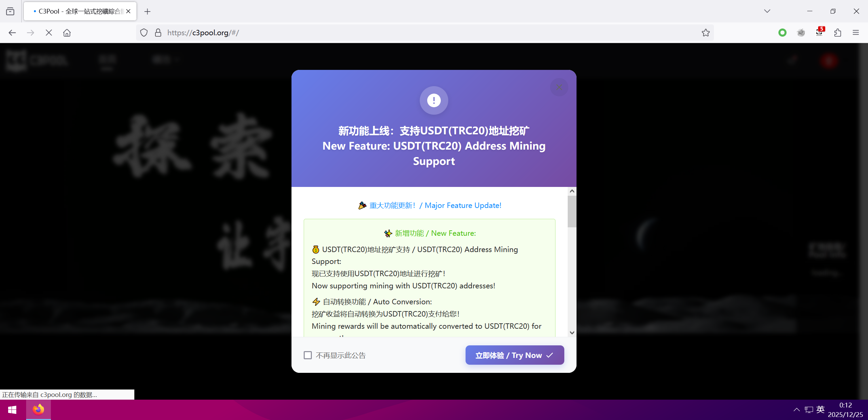The width and height of the screenshot is (868, 420).
Task: Click the green circle extension icon
Action: point(782,33)
